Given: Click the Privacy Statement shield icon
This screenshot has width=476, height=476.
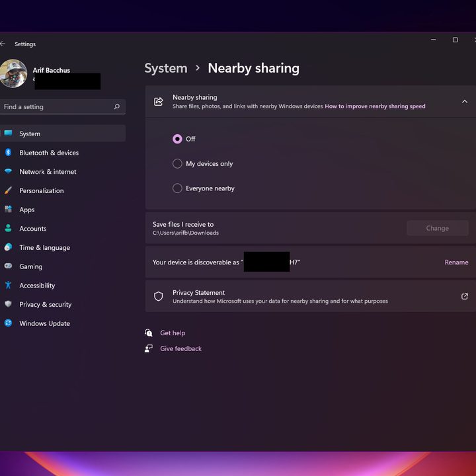Looking at the screenshot, I should point(159,296).
